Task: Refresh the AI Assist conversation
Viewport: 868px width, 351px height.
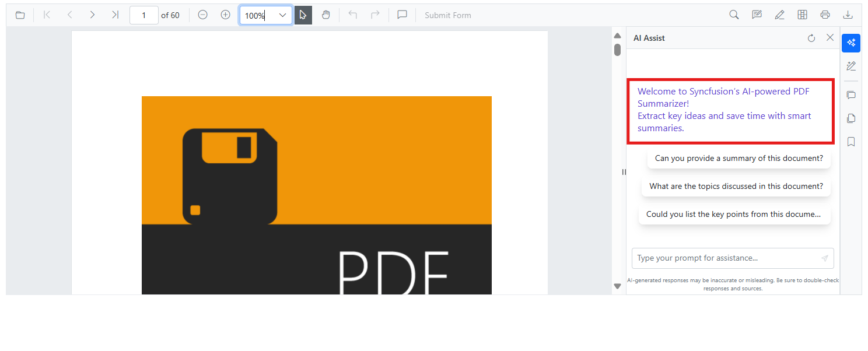Action: (811, 38)
